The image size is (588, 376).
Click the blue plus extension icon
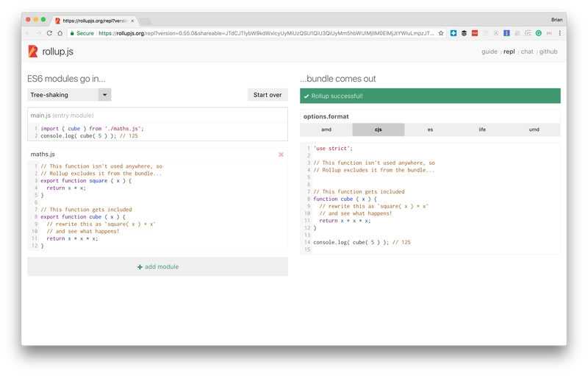453,33
